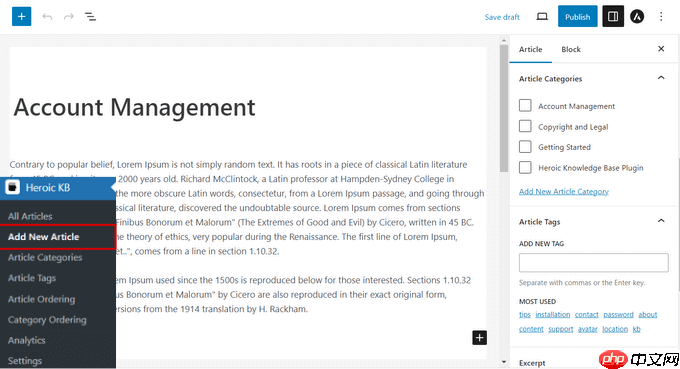Collapse the Article Categories panel

point(661,78)
